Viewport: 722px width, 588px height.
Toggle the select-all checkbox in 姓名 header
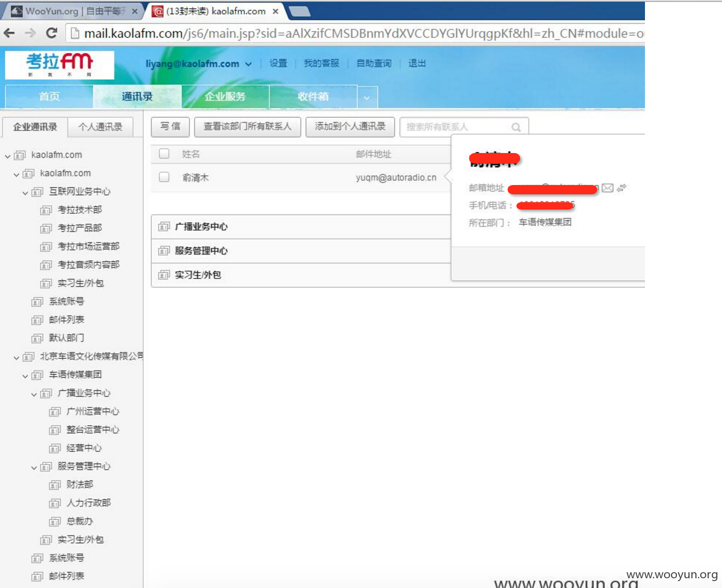[164, 153]
